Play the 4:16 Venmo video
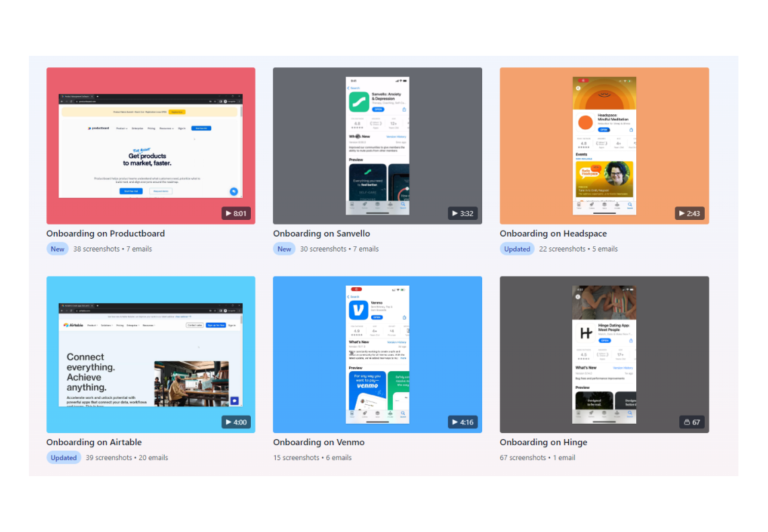The width and height of the screenshot is (768, 532). 463,422
